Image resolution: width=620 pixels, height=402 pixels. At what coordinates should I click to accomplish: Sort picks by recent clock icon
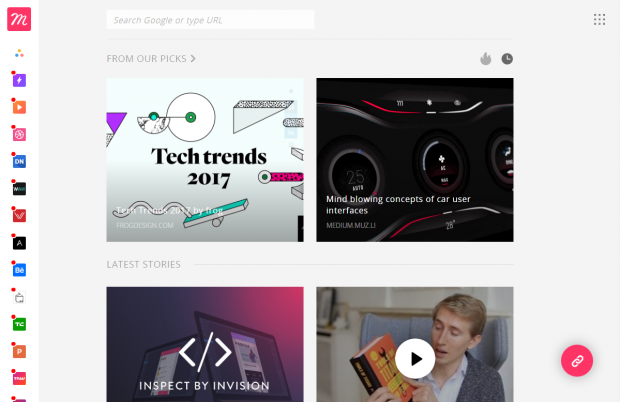tap(507, 59)
